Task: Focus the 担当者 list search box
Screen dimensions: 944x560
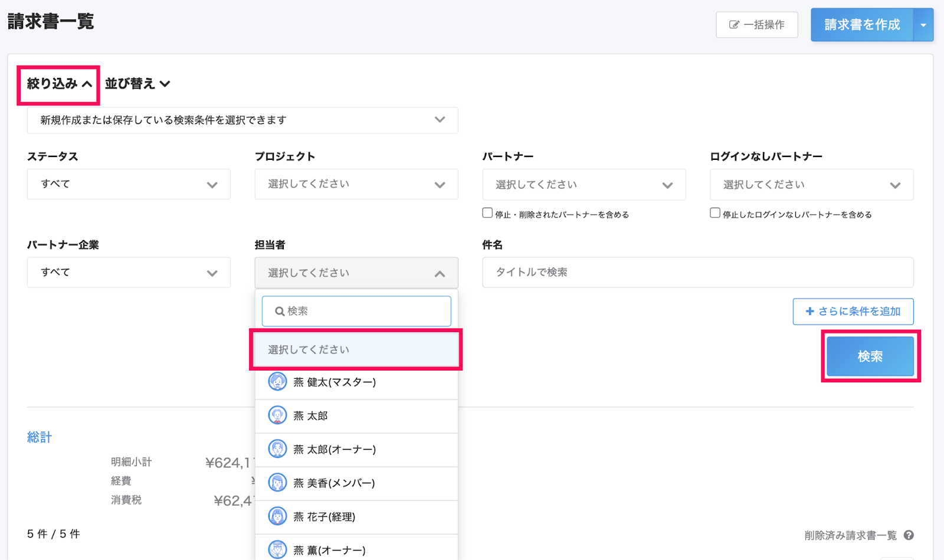Action: point(356,311)
